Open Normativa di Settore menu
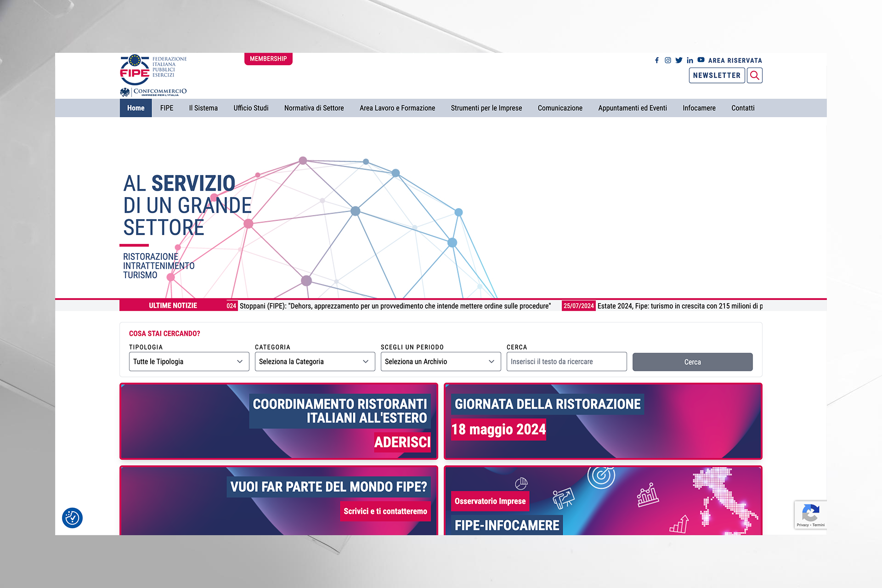The width and height of the screenshot is (882, 588). click(314, 108)
